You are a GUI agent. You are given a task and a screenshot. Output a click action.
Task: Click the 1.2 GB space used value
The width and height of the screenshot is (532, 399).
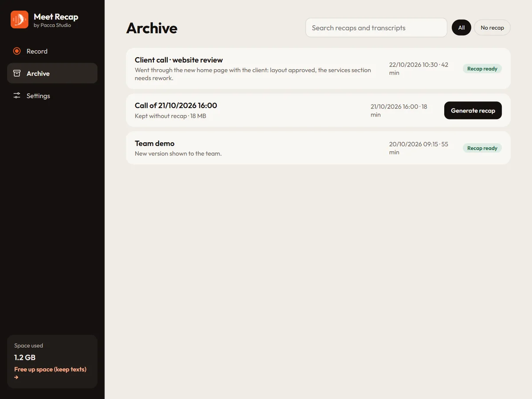point(25,357)
